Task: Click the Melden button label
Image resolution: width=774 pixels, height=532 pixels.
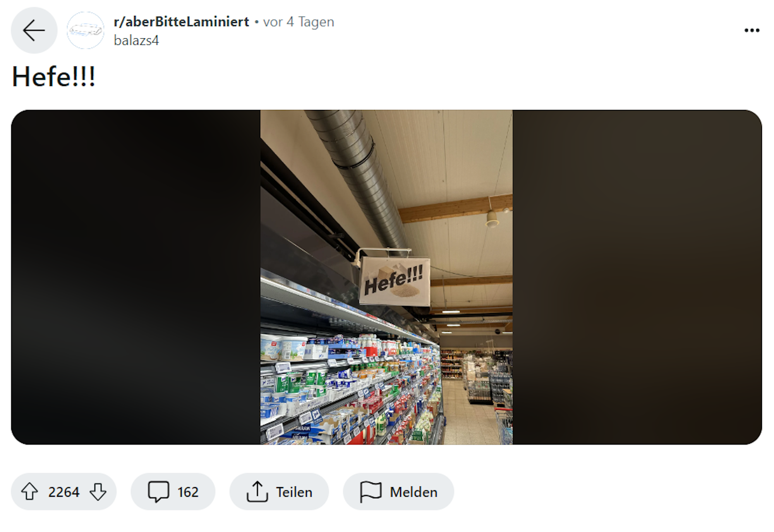Action: (414, 492)
